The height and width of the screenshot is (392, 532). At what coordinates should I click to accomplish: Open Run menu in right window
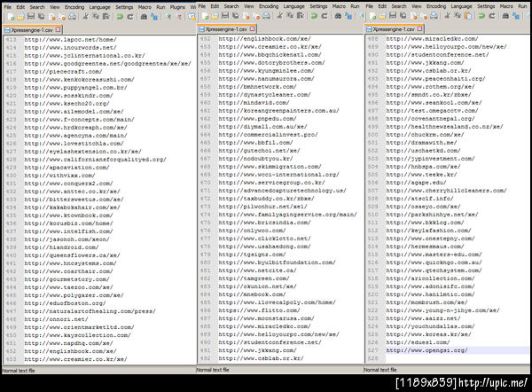[x=522, y=6]
